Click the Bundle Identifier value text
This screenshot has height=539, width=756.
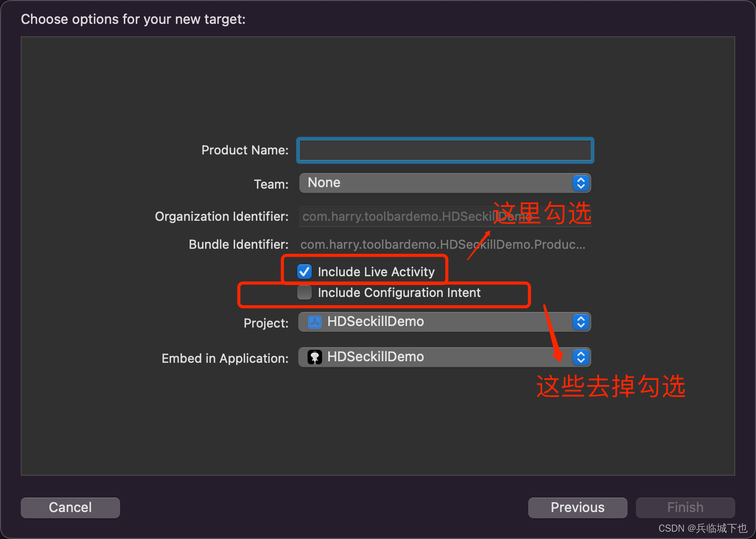443,245
